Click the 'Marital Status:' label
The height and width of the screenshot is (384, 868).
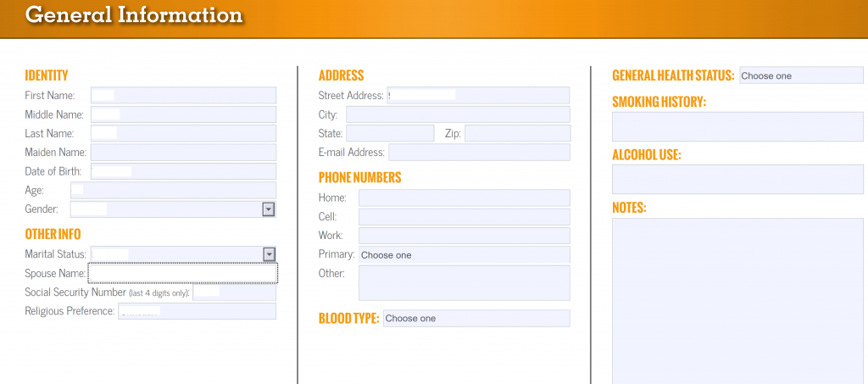point(55,254)
